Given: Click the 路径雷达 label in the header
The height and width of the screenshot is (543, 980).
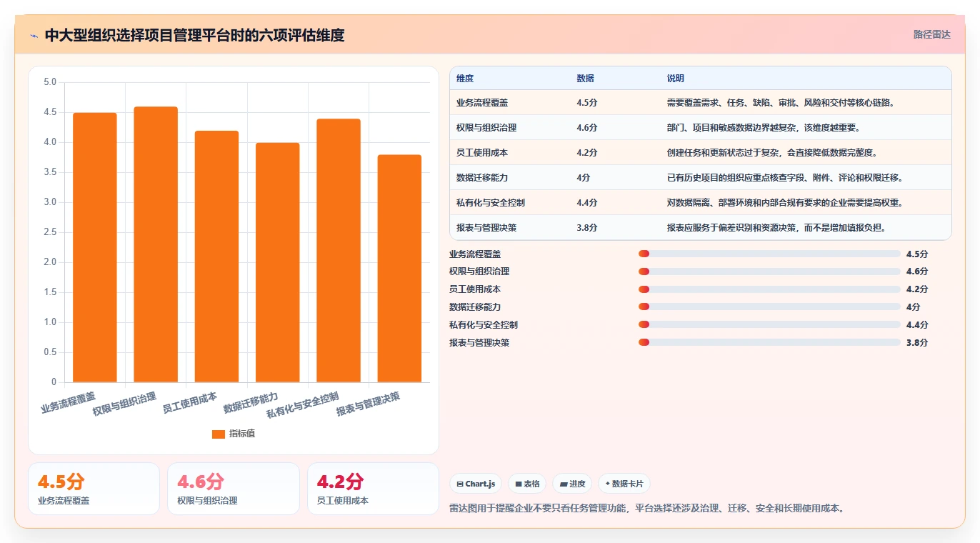Looking at the screenshot, I should pyautogui.click(x=931, y=34).
